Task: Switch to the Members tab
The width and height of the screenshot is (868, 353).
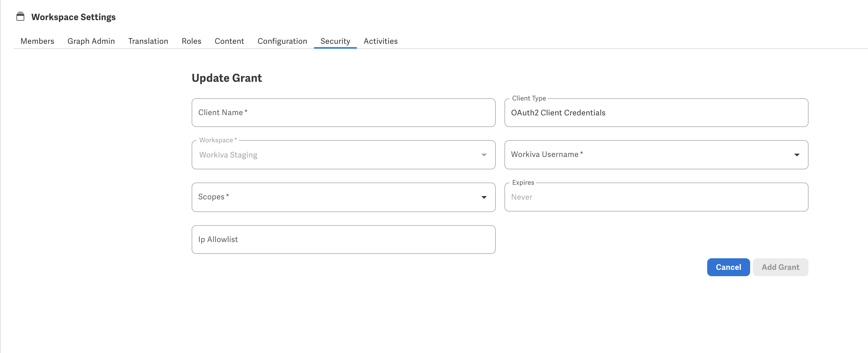Action: [37, 41]
